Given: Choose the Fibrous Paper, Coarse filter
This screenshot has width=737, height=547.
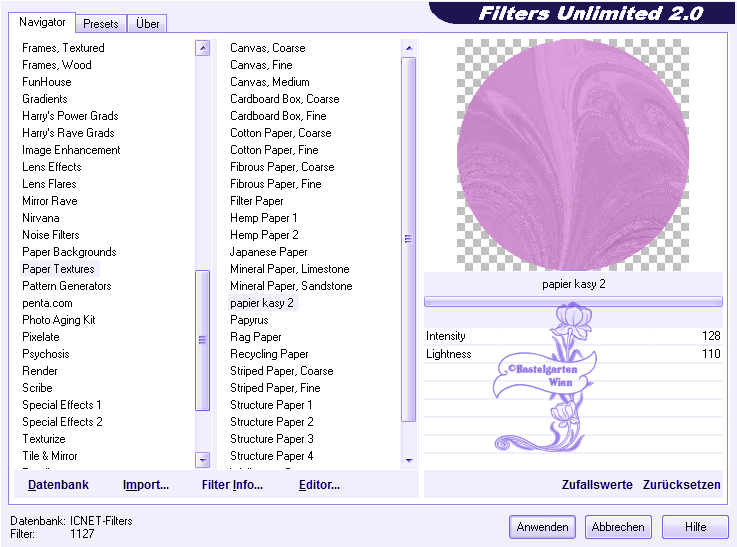Looking at the screenshot, I should [282, 167].
